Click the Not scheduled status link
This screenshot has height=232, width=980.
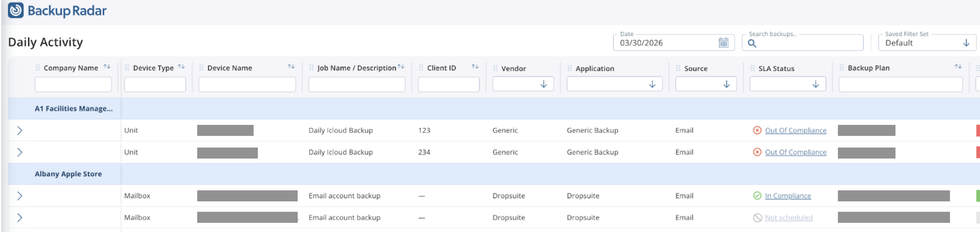coord(788,218)
